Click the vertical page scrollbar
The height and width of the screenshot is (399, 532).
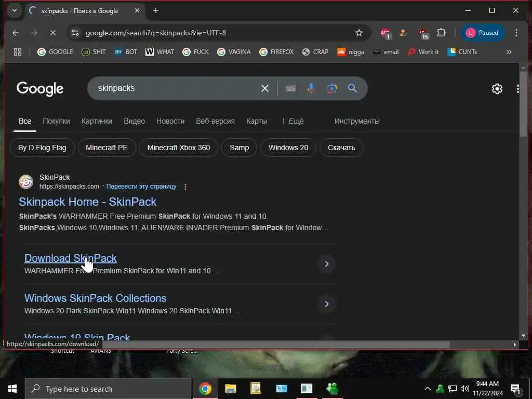click(x=523, y=103)
